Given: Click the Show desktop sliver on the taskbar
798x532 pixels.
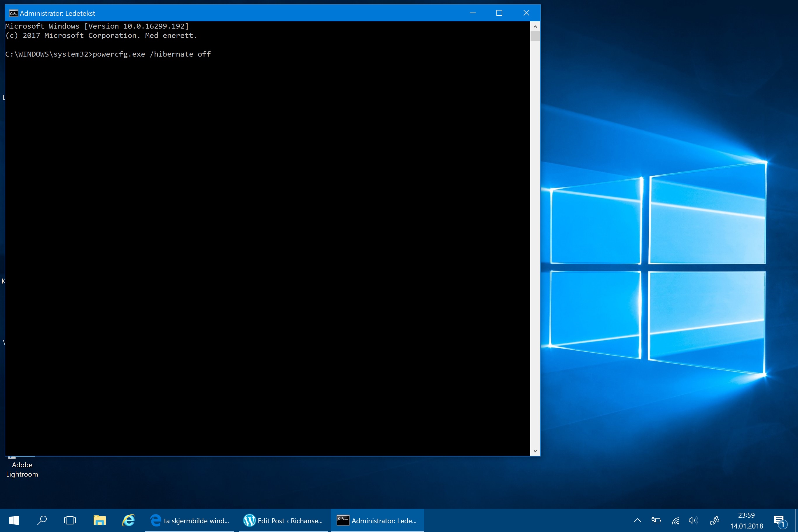Looking at the screenshot, I should tap(796, 520).
